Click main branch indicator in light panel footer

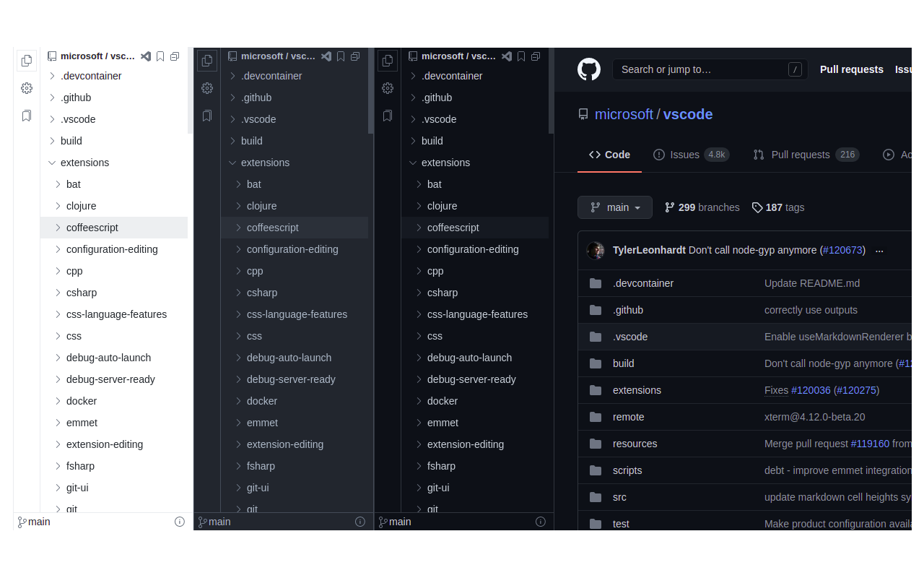(x=34, y=522)
